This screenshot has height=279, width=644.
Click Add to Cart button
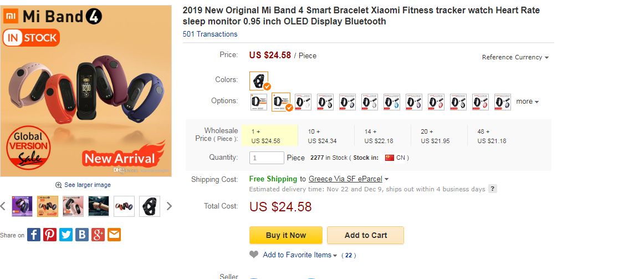click(x=366, y=235)
